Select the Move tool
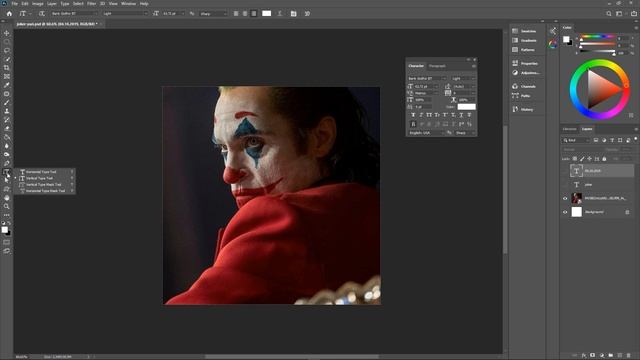The height and width of the screenshot is (360, 640). [x=7, y=33]
